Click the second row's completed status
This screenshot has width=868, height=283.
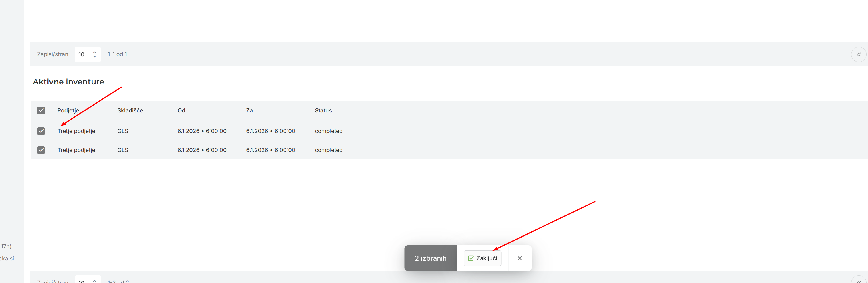coord(328,150)
